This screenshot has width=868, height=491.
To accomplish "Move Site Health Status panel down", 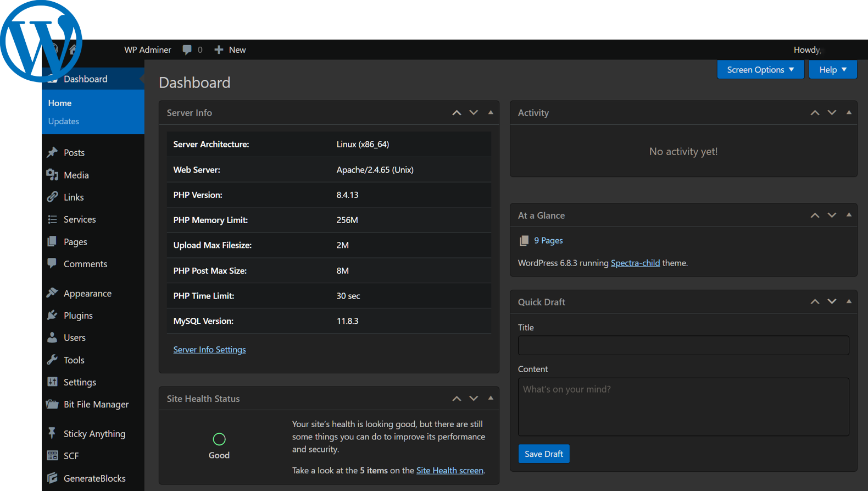I will pyautogui.click(x=474, y=399).
